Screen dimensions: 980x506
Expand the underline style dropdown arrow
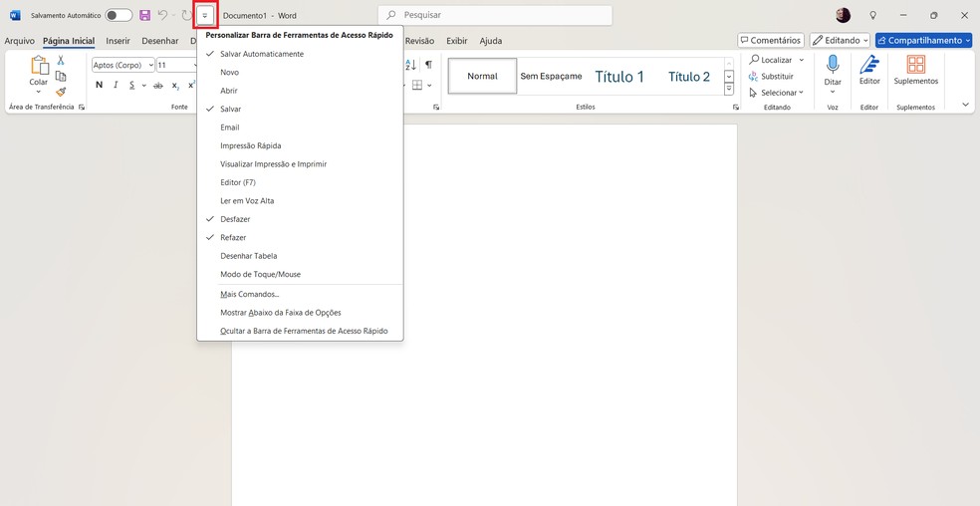point(143,85)
